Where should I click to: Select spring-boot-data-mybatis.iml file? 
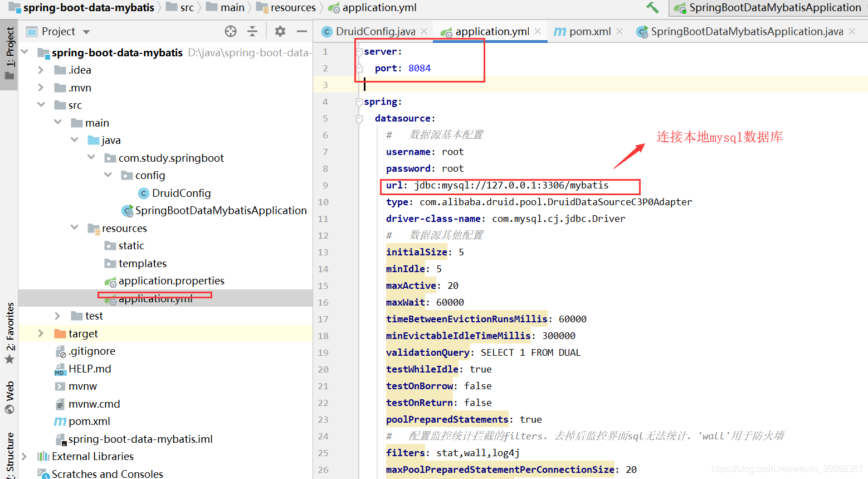[134, 439]
